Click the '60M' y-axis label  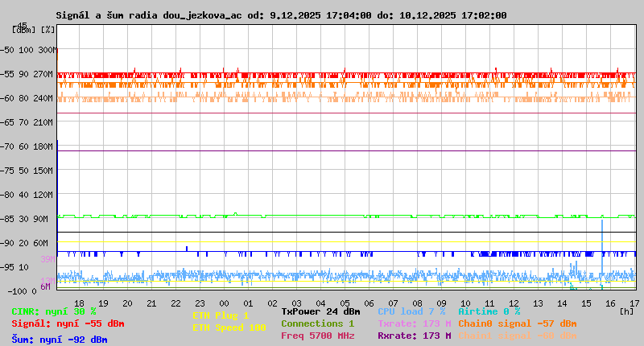tap(40, 243)
